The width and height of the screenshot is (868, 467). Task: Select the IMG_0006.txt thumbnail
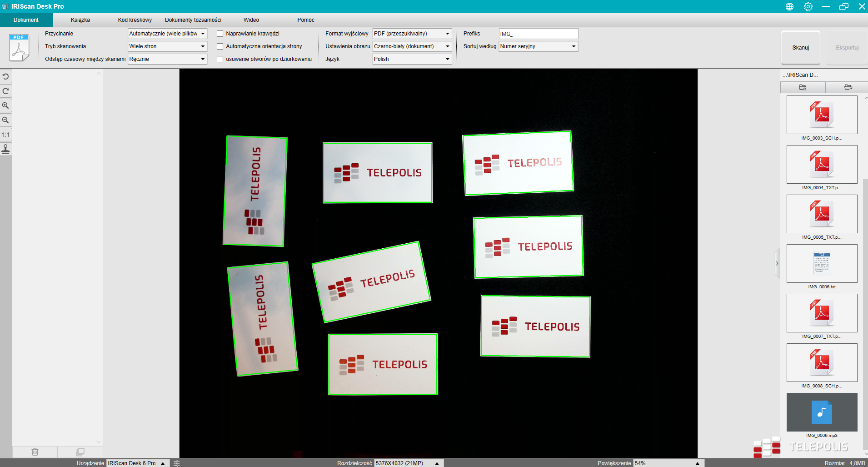pyautogui.click(x=822, y=264)
